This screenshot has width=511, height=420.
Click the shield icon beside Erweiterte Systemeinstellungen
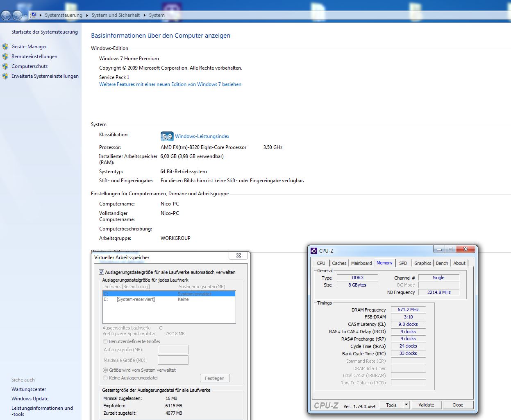(5, 76)
